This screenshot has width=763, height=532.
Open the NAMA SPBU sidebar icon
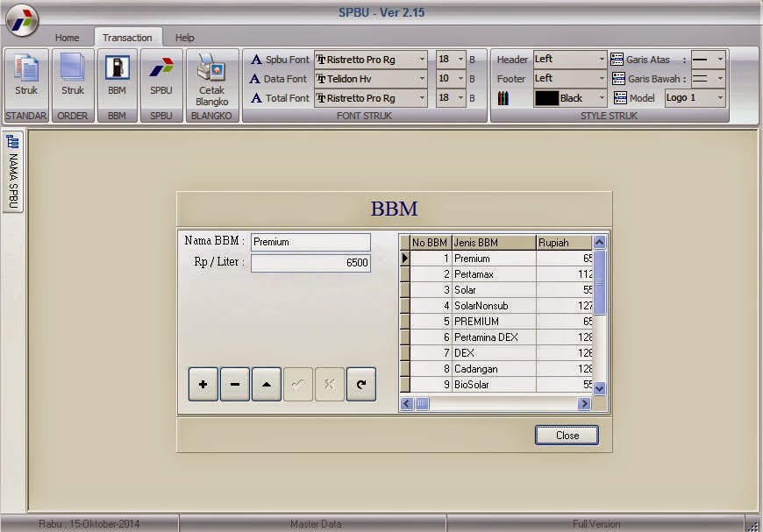pos(12,142)
